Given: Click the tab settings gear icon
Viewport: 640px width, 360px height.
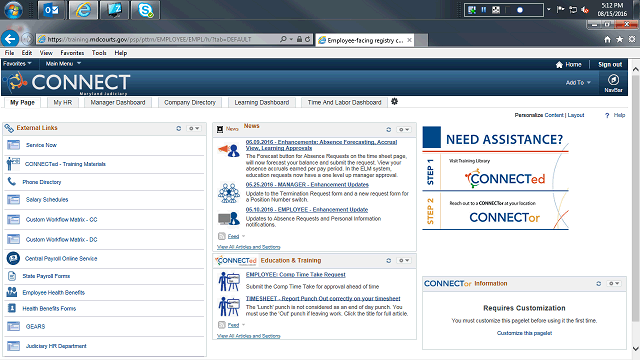Looking at the screenshot, I should pyautogui.click(x=394, y=102).
